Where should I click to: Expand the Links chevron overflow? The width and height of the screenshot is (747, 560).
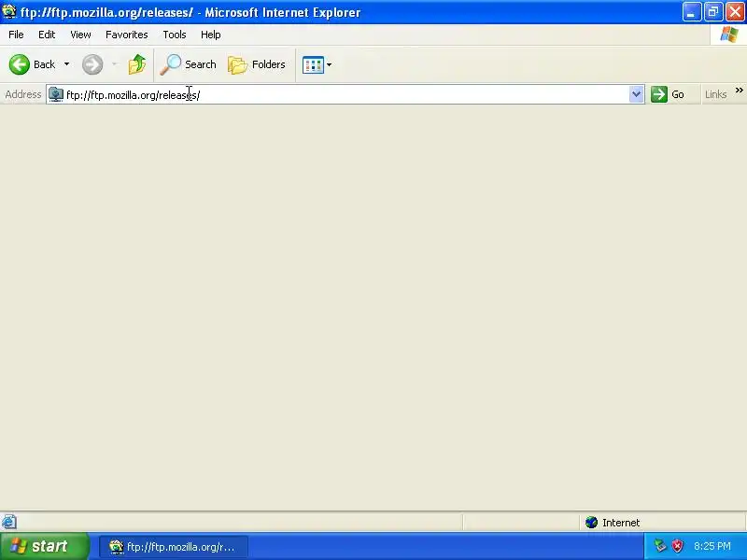click(739, 90)
